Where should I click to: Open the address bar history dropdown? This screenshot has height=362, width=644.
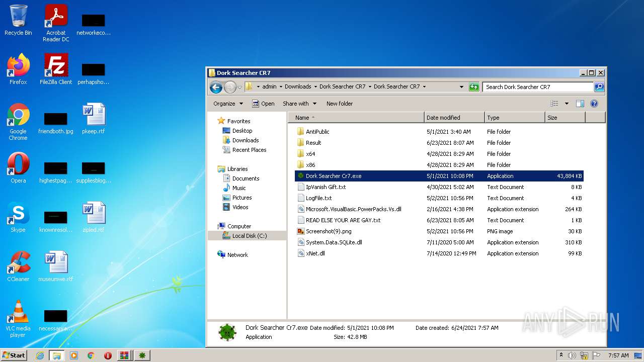pyautogui.click(x=461, y=87)
